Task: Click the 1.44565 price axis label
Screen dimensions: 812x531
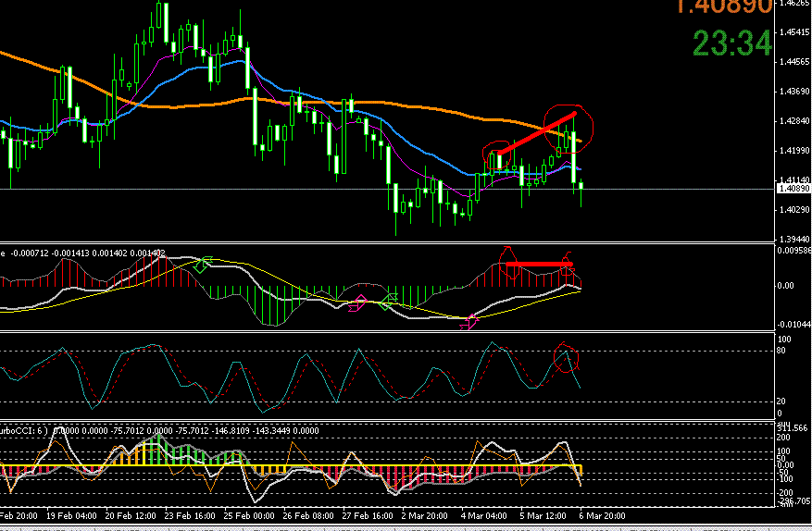Action: click(x=794, y=62)
